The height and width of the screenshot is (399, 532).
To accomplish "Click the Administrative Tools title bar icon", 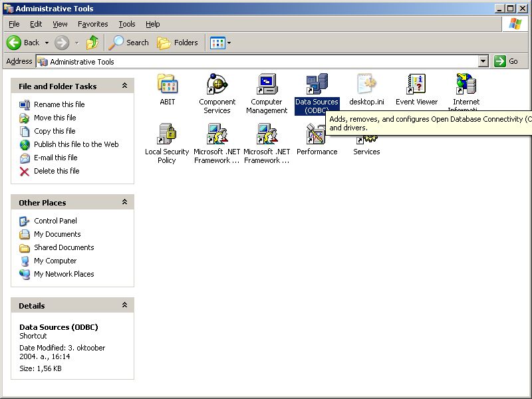I will click(8, 9).
